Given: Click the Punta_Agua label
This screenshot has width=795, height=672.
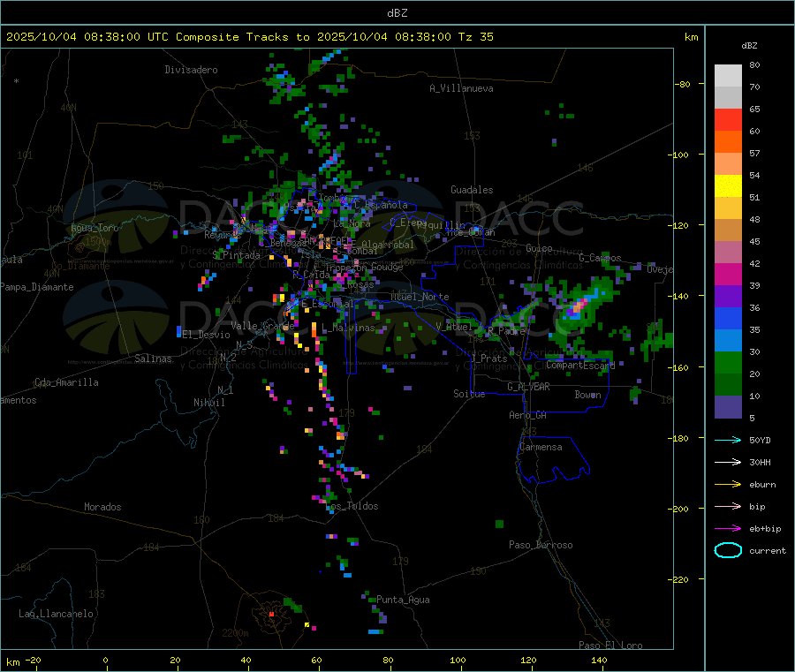Looking at the screenshot, I should (x=403, y=600).
